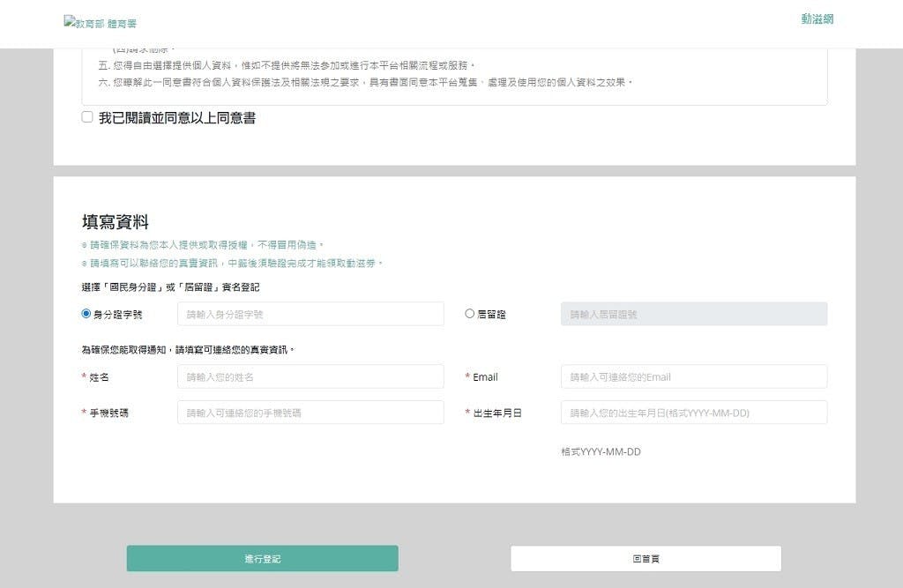This screenshot has height=588, width=903.
Task: Click the 請輸入居留證號 input field
Action: [x=693, y=314]
